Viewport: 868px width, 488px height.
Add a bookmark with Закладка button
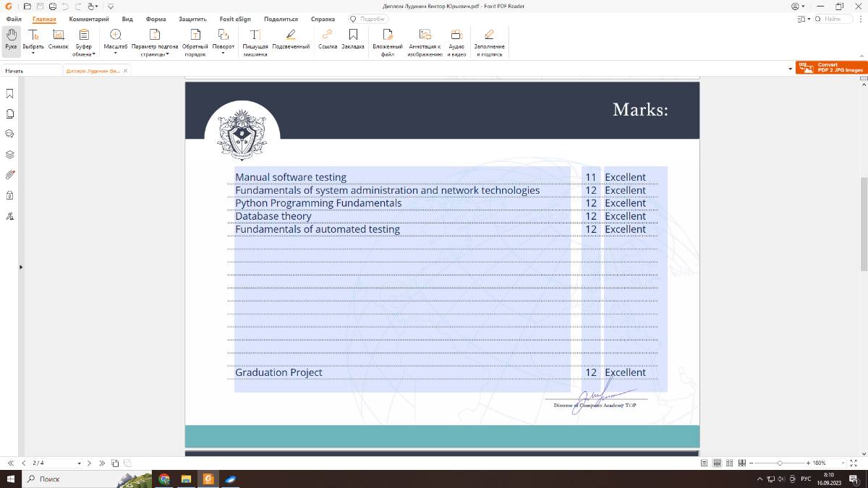tap(353, 40)
